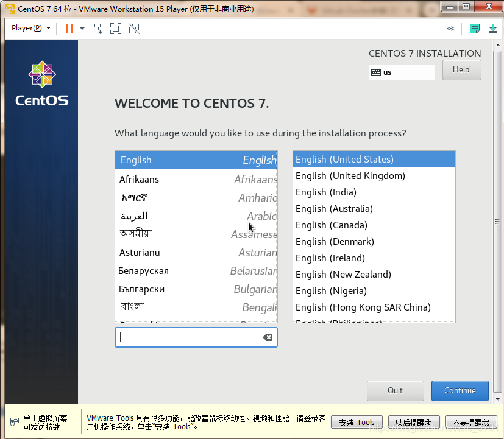Choose English (Australia) locale
The height and width of the screenshot is (439, 504).
(374, 208)
